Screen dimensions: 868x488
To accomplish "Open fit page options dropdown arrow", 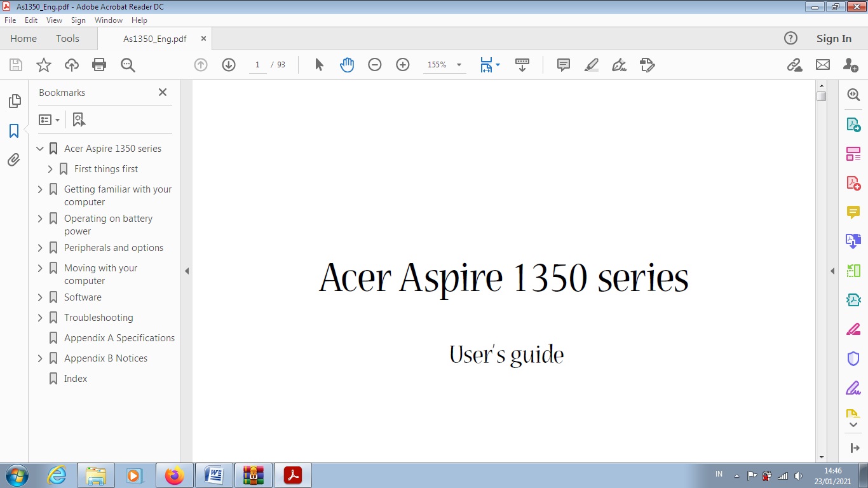I will pyautogui.click(x=498, y=65).
